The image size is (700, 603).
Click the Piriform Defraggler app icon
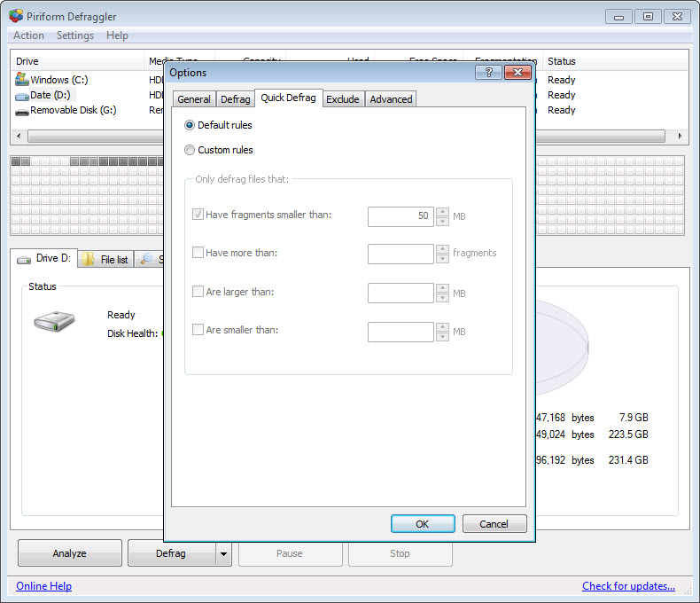(16, 16)
